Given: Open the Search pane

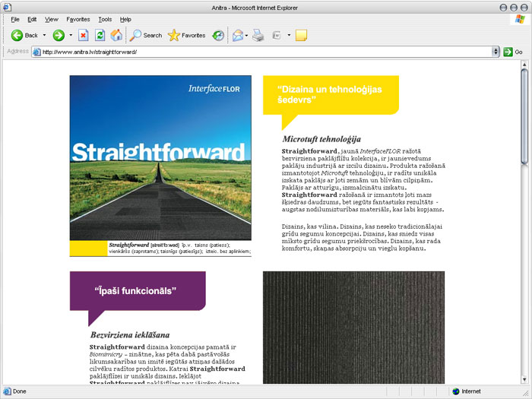Looking at the screenshot, I should click(146, 35).
